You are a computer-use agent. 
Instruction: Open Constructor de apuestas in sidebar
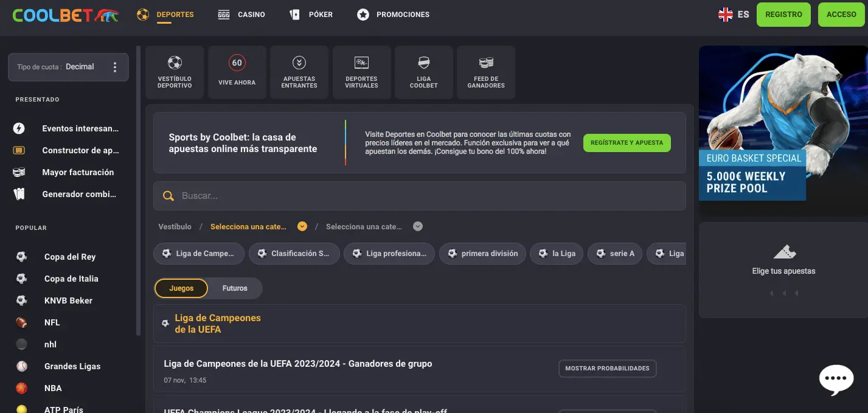click(x=68, y=150)
